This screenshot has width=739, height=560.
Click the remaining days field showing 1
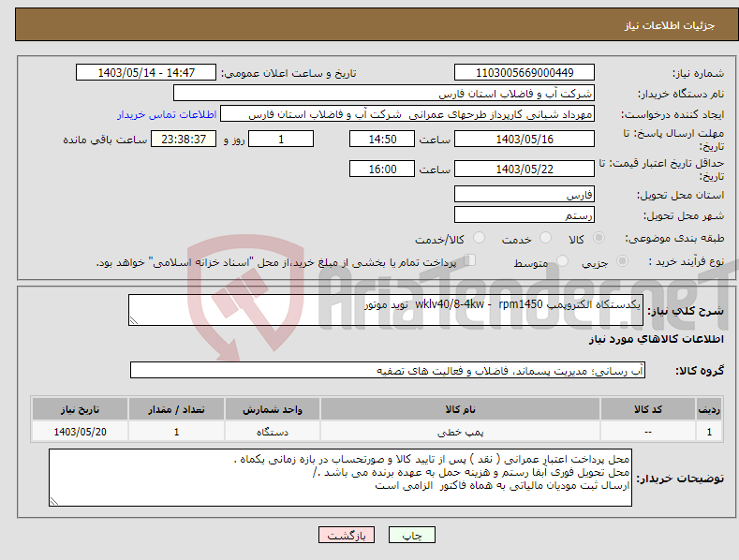pos(281,139)
